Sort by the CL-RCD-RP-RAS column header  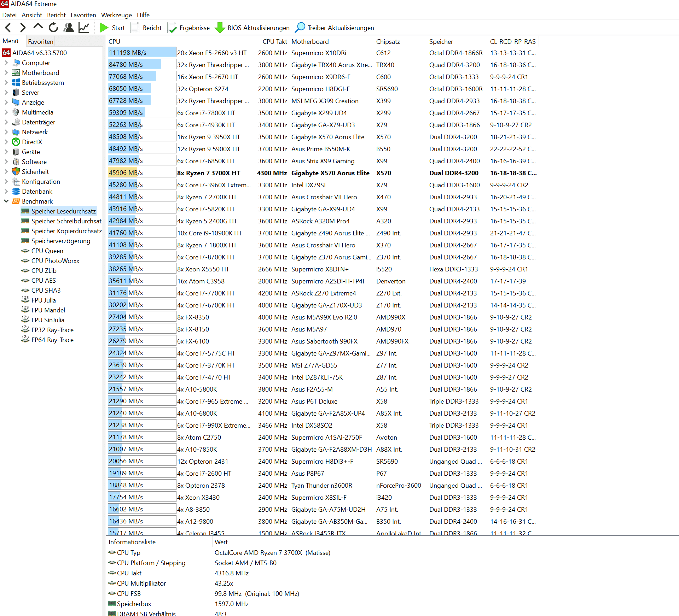pyautogui.click(x=513, y=42)
